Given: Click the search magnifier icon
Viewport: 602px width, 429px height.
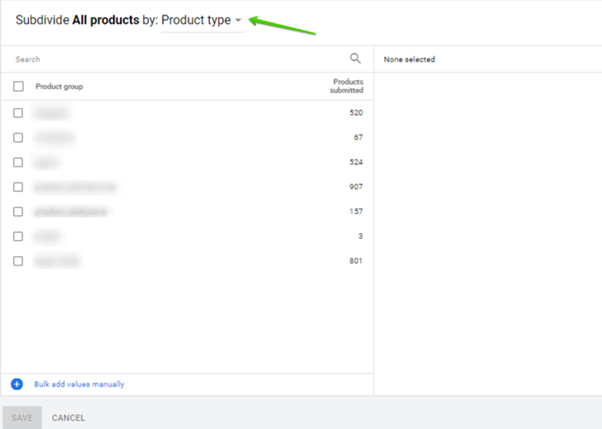Looking at the screenshot, I should [355, 59].
